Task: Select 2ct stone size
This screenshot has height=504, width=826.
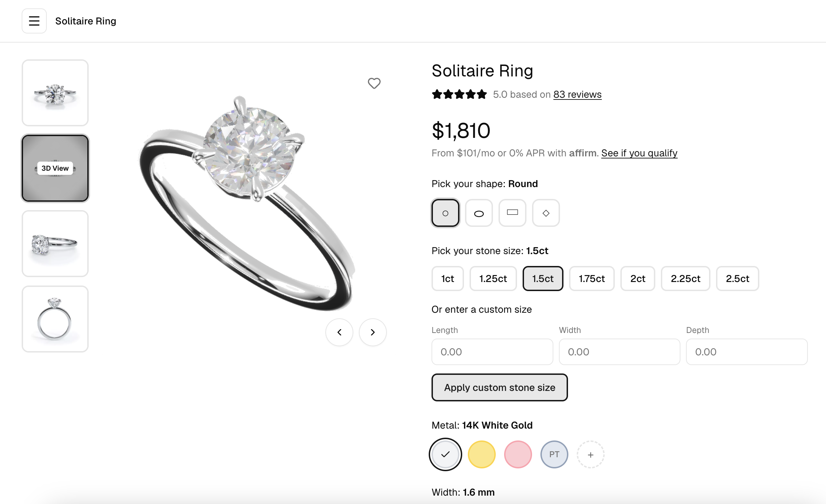Action: click(x=637, y=279)
